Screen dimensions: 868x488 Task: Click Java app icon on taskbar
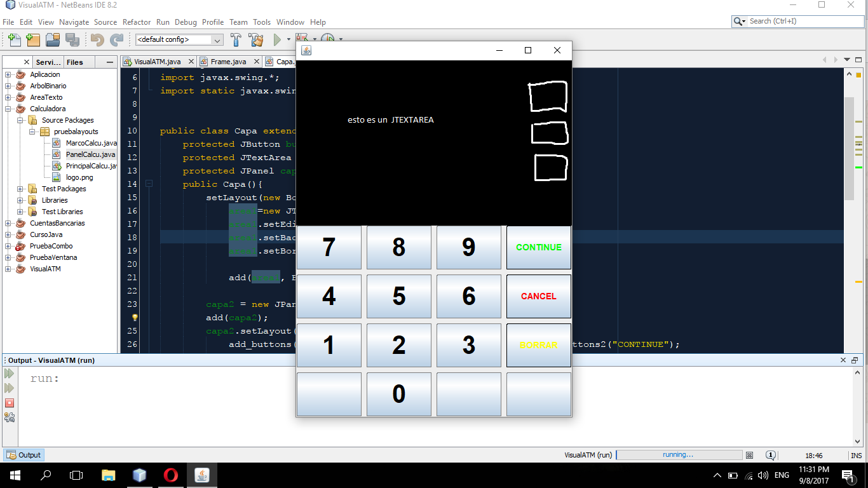201,475
